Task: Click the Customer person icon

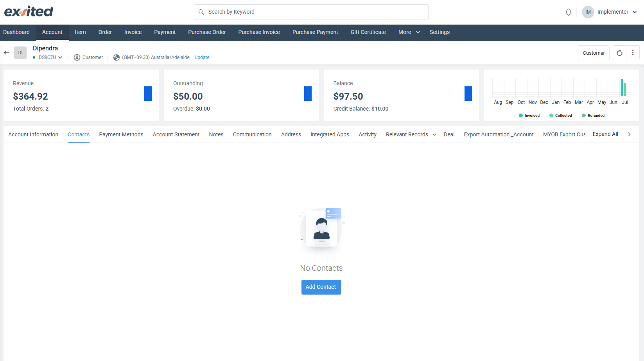Action: [x=77, y=57]
